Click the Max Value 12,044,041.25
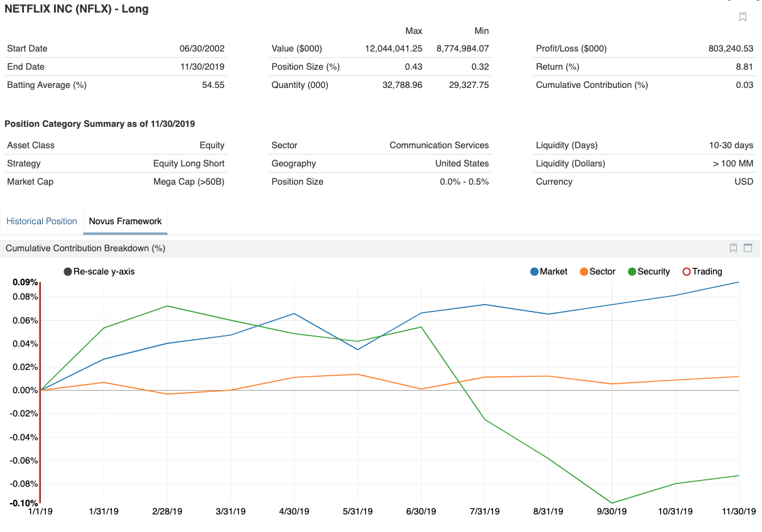 pyautogui.click(x=393, y=48)
